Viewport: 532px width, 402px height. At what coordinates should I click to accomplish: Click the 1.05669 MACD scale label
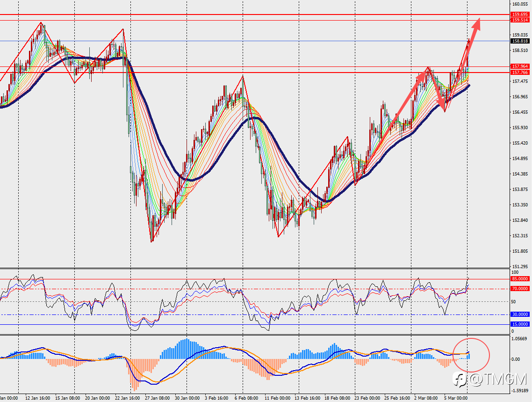(519, 339)
